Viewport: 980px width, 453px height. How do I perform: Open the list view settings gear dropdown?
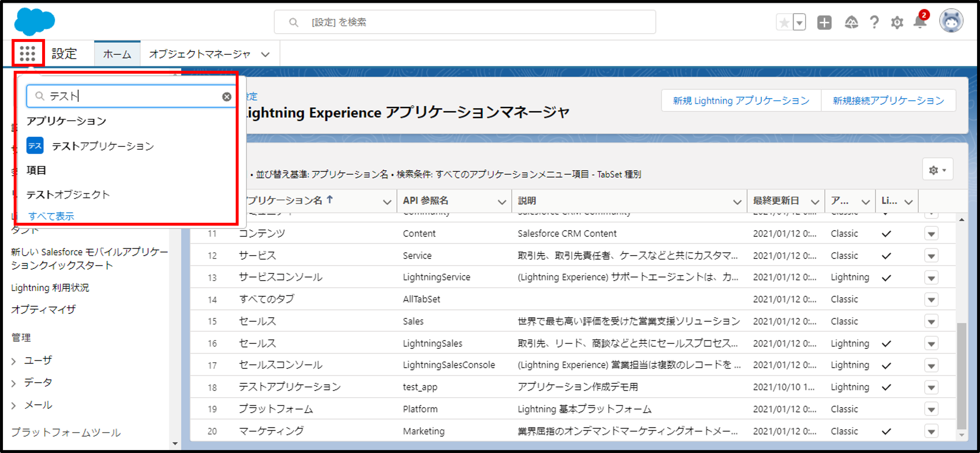pos(937,170)
